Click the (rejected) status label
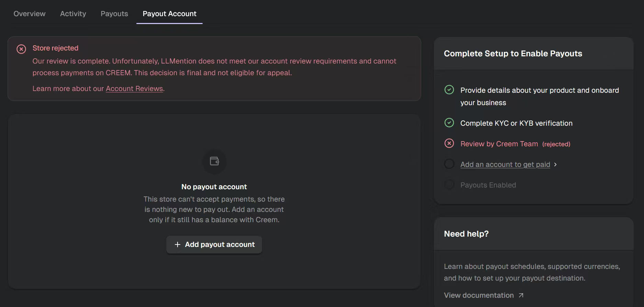The width and height of the screenshot is (644, 307). coord(556,144)
